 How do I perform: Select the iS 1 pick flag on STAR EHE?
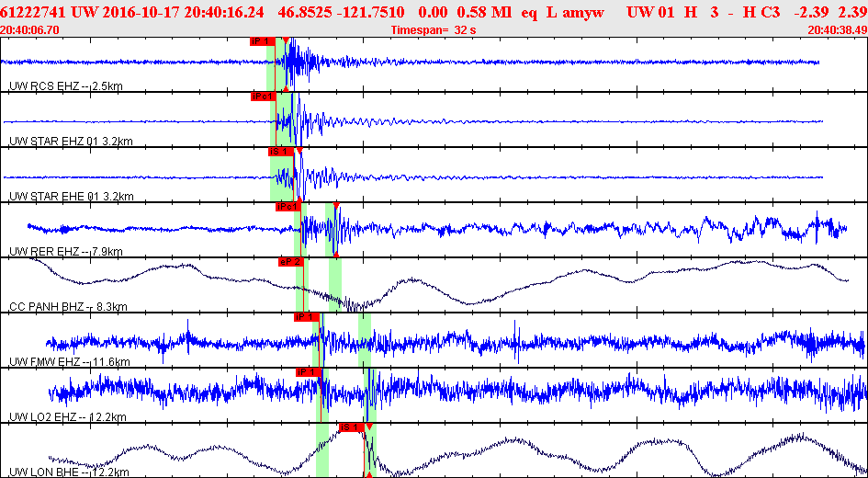(x=281, y=151)
